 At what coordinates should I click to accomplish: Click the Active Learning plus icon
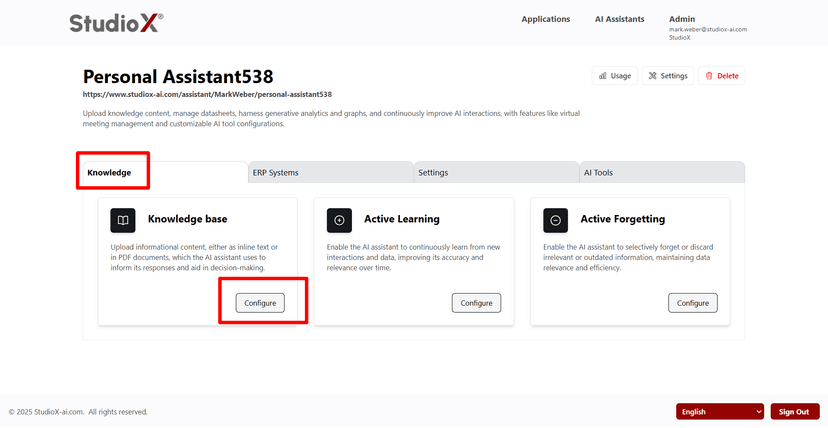pos(339,220)
